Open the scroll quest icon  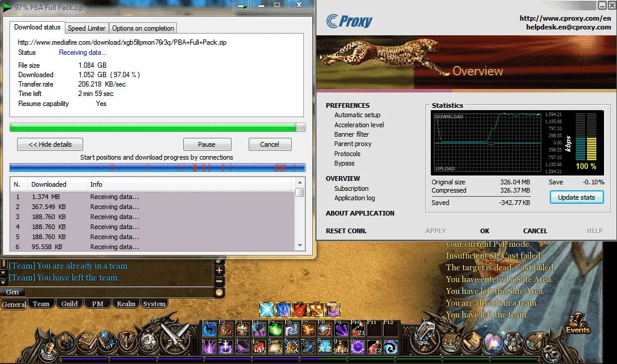[472, 340]
